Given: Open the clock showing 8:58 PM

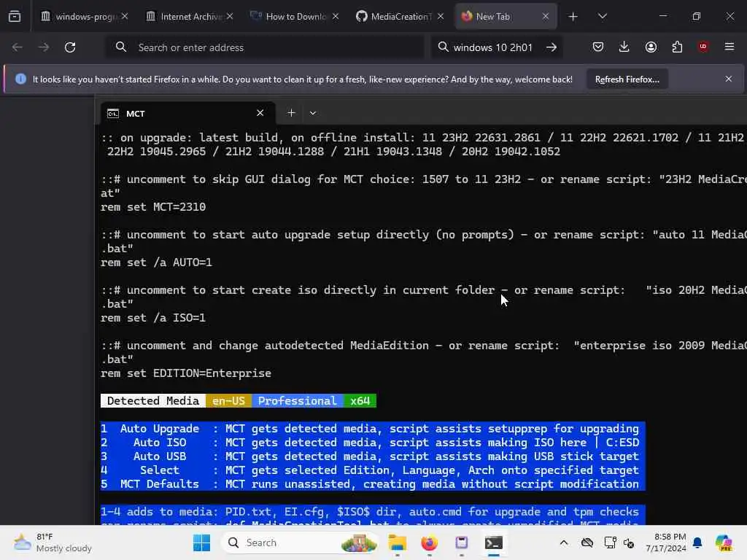Looking at the screenshot, I should pyautogui.click(x=666, y=542).
